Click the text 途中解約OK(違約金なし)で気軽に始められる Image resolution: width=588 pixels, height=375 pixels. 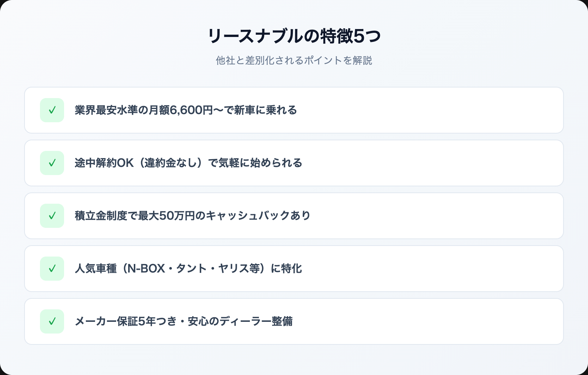click(x=188, y=163)
